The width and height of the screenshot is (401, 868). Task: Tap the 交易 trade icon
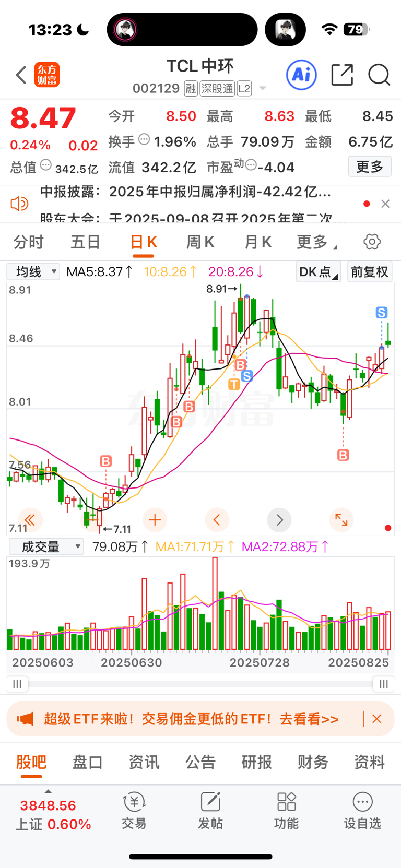click(x=134, y=811)
